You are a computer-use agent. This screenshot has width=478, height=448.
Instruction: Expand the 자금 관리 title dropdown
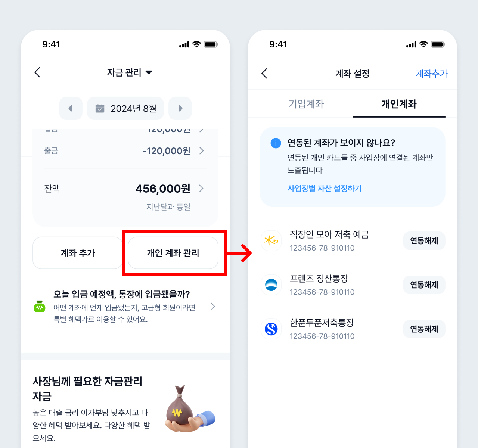click(x=149, y=72)
